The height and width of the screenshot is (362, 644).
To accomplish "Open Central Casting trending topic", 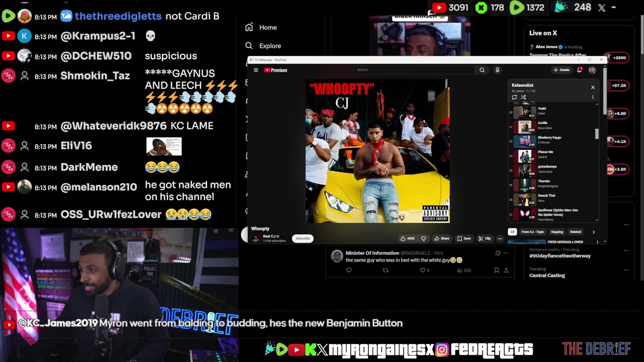I will click(547, 276).
